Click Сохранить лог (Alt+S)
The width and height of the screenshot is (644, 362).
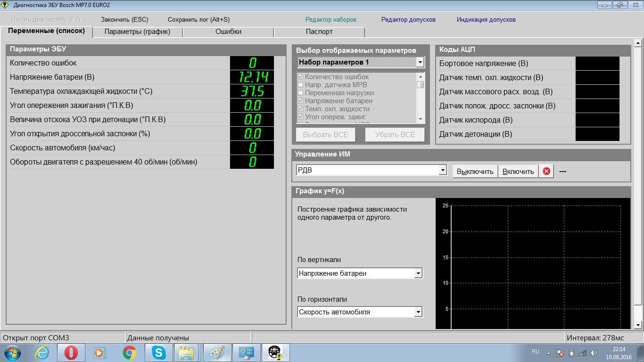[199, 20]
